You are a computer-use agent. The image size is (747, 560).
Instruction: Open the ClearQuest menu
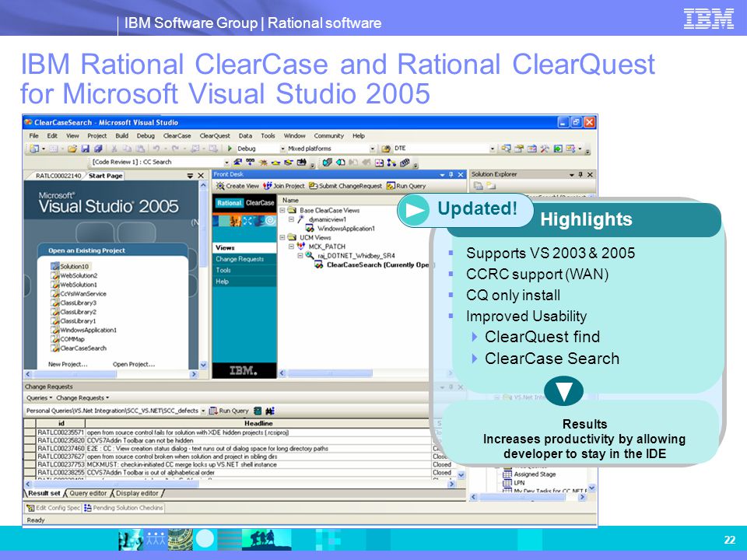click(215, 135)
